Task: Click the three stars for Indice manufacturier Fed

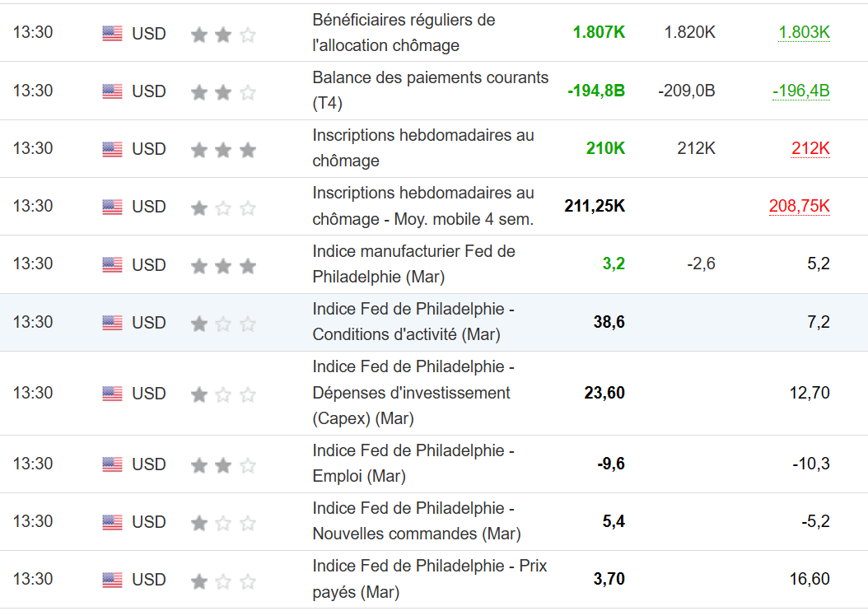Action: (223, 265)
